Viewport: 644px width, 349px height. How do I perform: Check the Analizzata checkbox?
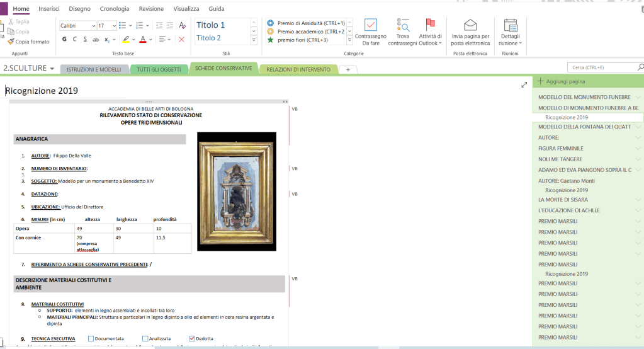point(145,338)
